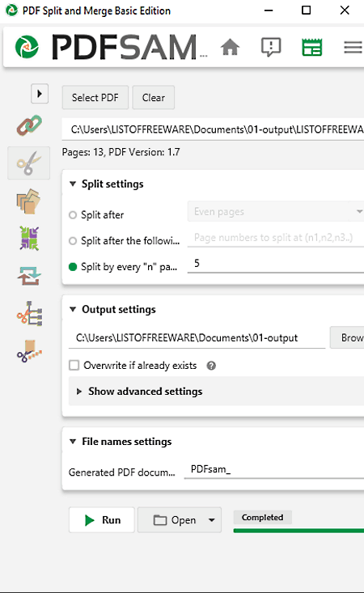Image resolution: width=364 pixels, height=593 pixels.
Task: Click the green completed progress bar
Action: (298, 531)
